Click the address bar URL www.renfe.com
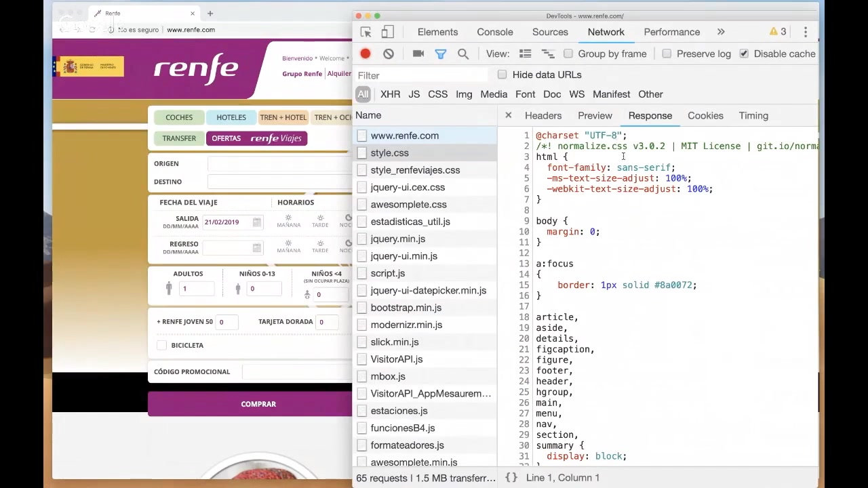868x488 pixels. pyautogui.click(x=191, y=30)
